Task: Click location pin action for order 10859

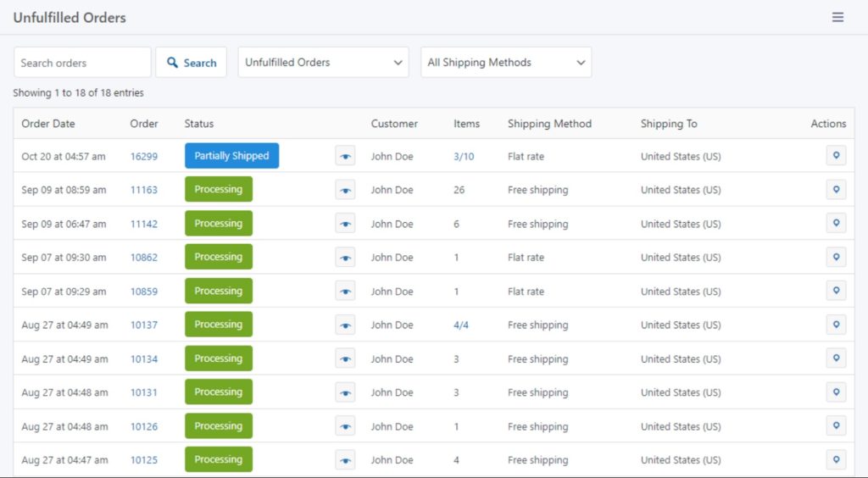Action: click(x=836, y=291)
